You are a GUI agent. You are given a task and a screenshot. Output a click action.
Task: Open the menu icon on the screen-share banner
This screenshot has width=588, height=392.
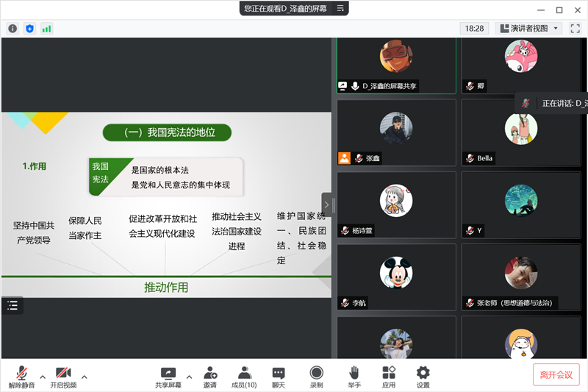point(340,8)
